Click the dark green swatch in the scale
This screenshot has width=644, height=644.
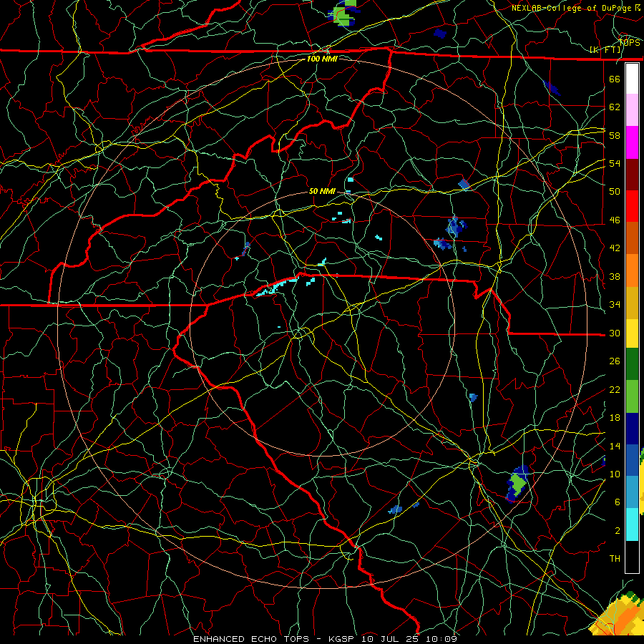[x=632, y=364]
